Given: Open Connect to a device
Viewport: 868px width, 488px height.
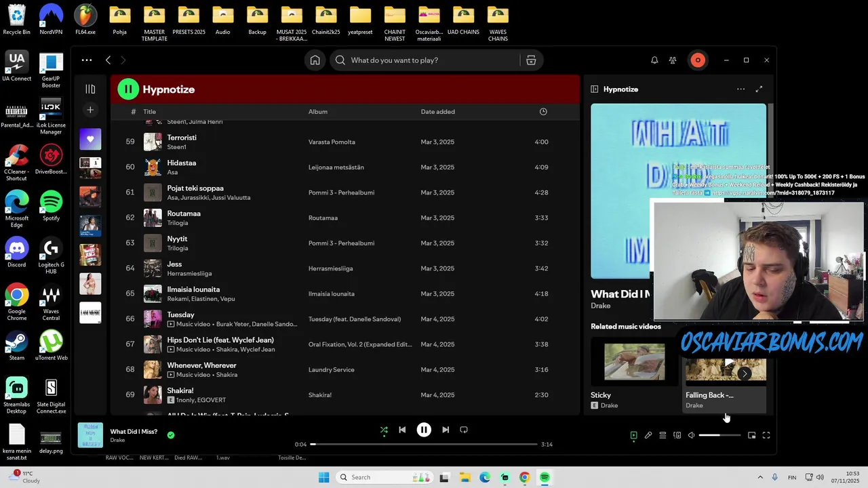Looking at the screenshot, I should click(677, 435).
